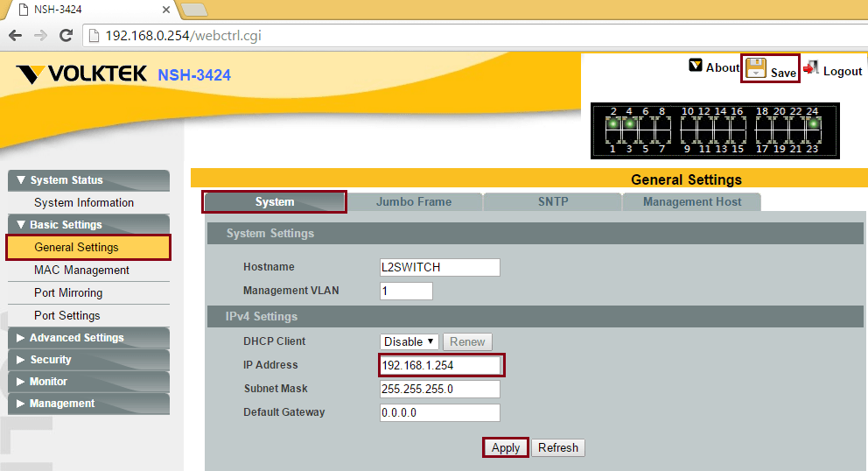Click the About text link
Viewport: 868px width, 471px height.
click(x=723, y=67)
